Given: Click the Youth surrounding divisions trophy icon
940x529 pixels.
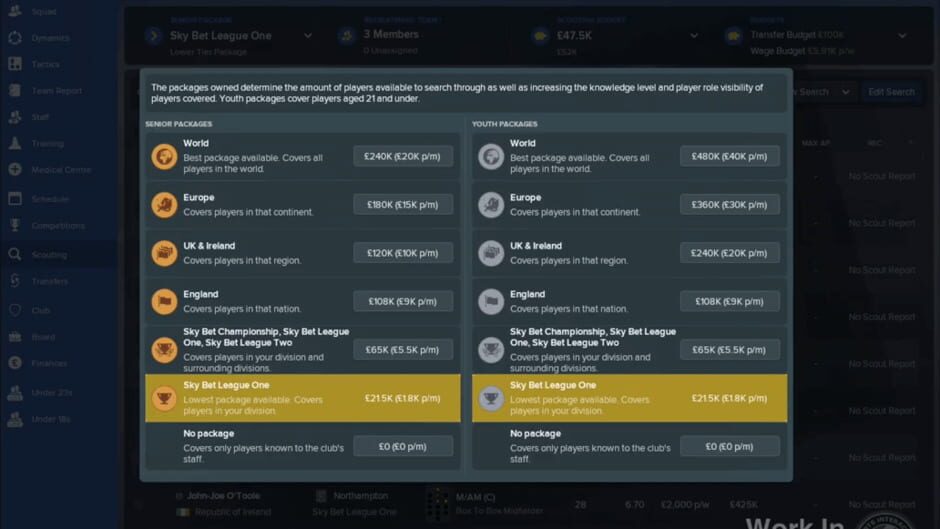Looking at the screenshot, I should 490,350.
